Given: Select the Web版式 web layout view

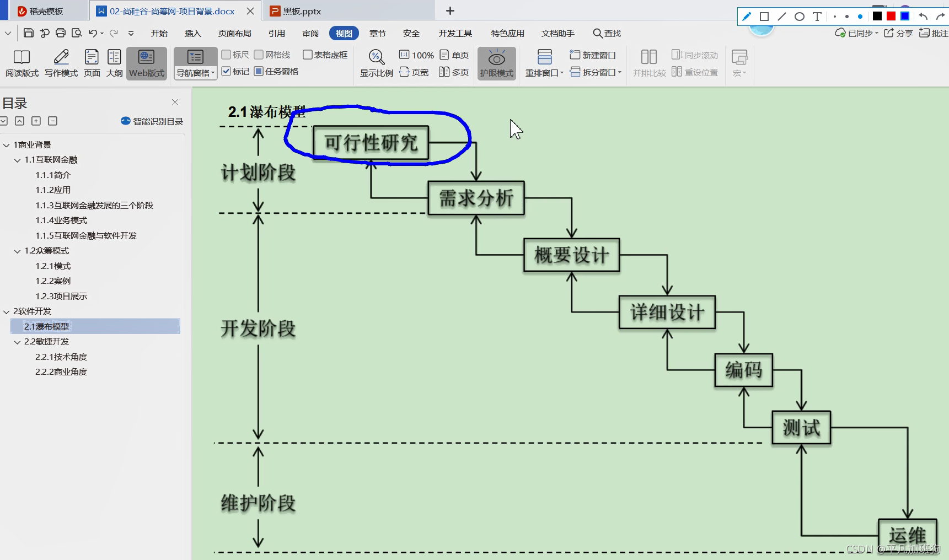Looking at the screenshot, I should [x=147, y=63].
